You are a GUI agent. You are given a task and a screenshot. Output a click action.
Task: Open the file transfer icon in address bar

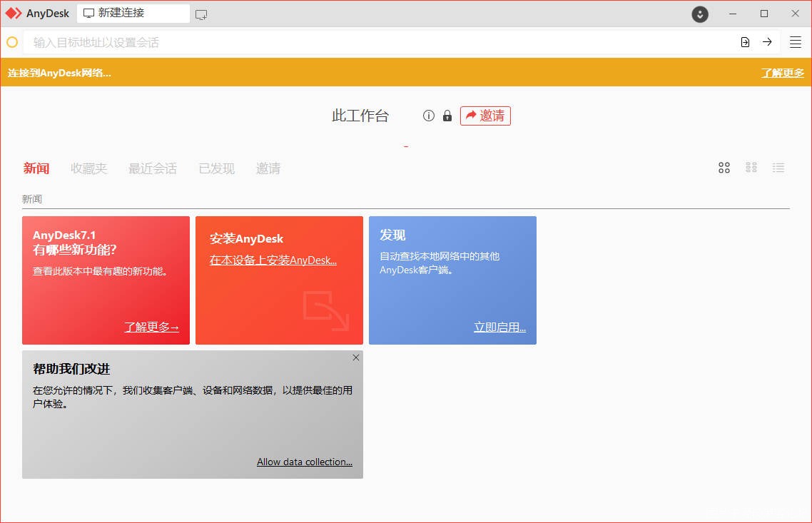click(x=745, y=43)
